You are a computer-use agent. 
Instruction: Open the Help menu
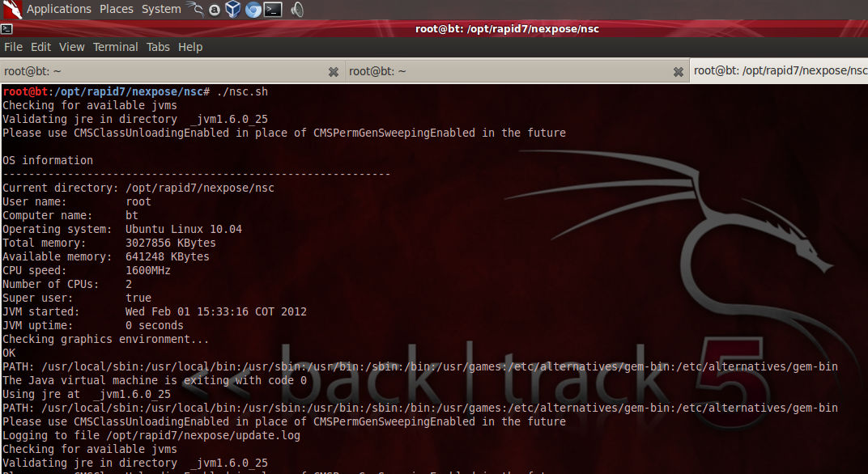click(x=189, y=47)
